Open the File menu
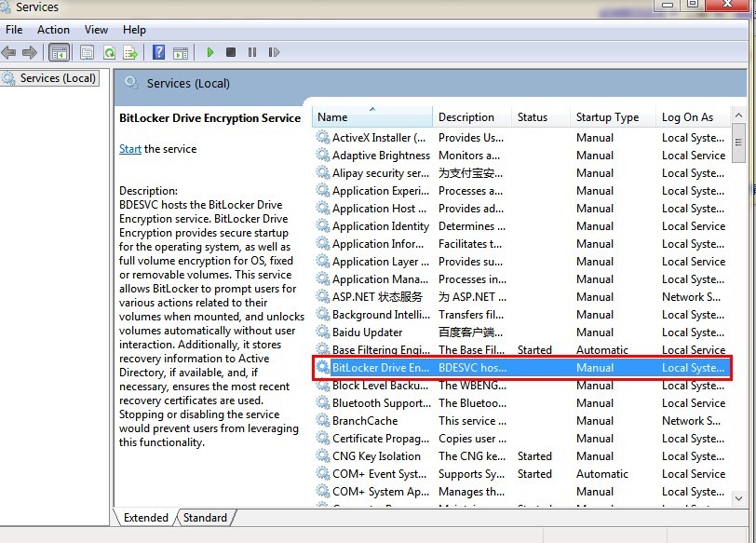This screenshot has width=756, height=543. (x=14, y=30)
